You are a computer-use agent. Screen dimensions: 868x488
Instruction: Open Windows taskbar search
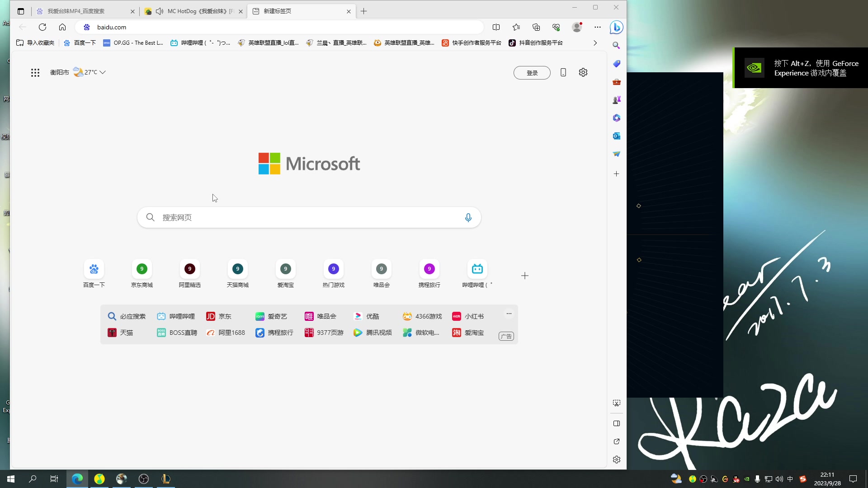coord(33,479)
